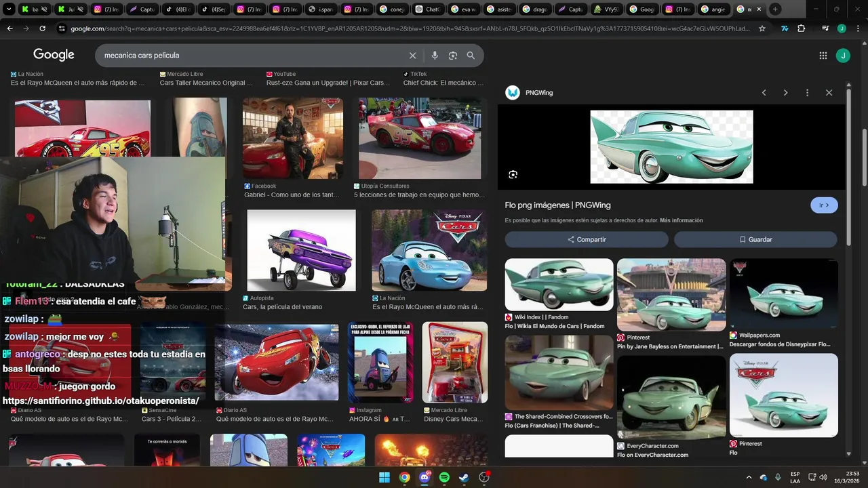Open the blue Sally La Nación result
The height and width of the screenshot is (488, 868).
[x=429, y=250]
